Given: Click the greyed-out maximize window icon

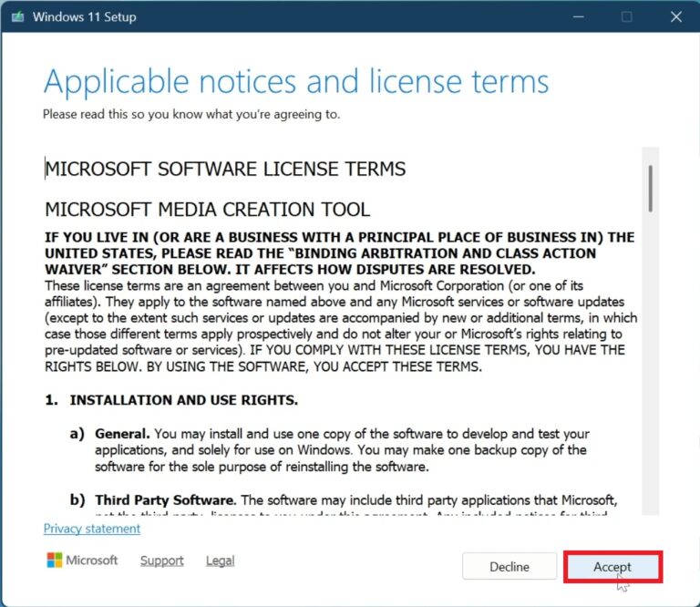Looking at the screenshot, I should 626,16.
